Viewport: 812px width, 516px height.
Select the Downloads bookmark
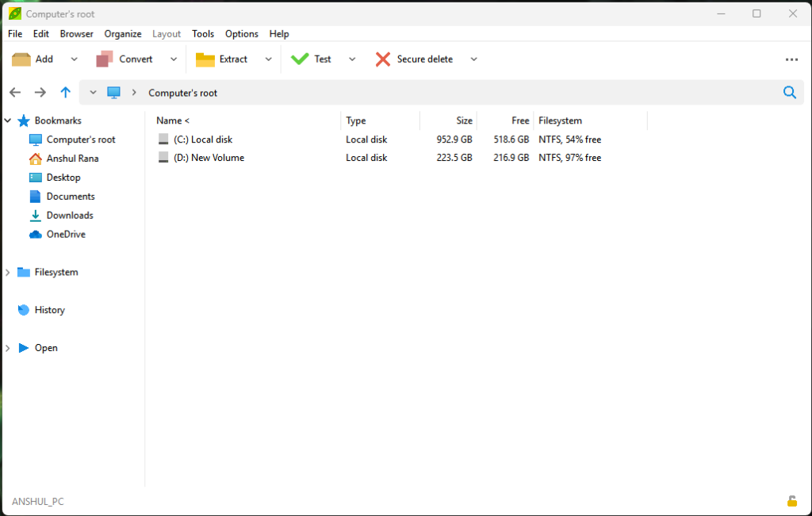[x=68, y=215]
